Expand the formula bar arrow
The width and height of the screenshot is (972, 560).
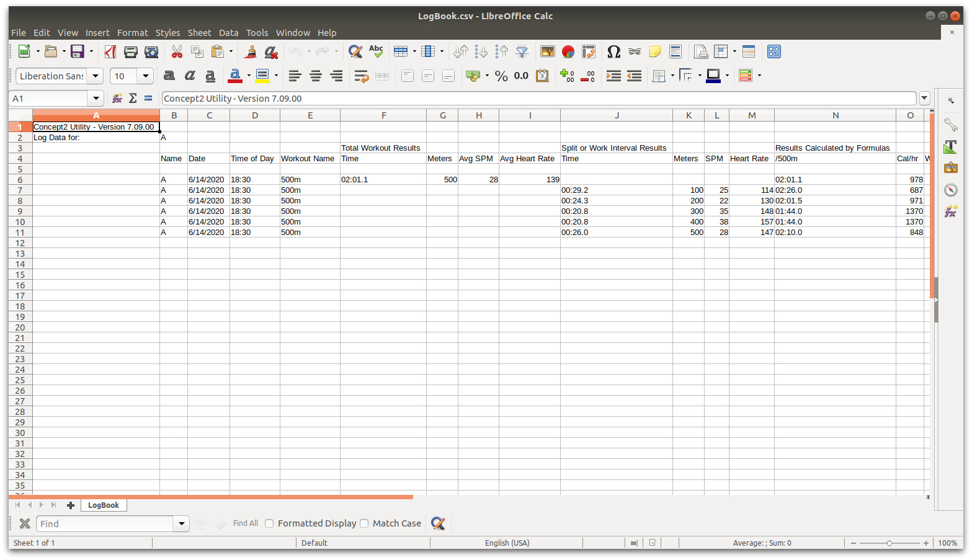pos(924,98)
